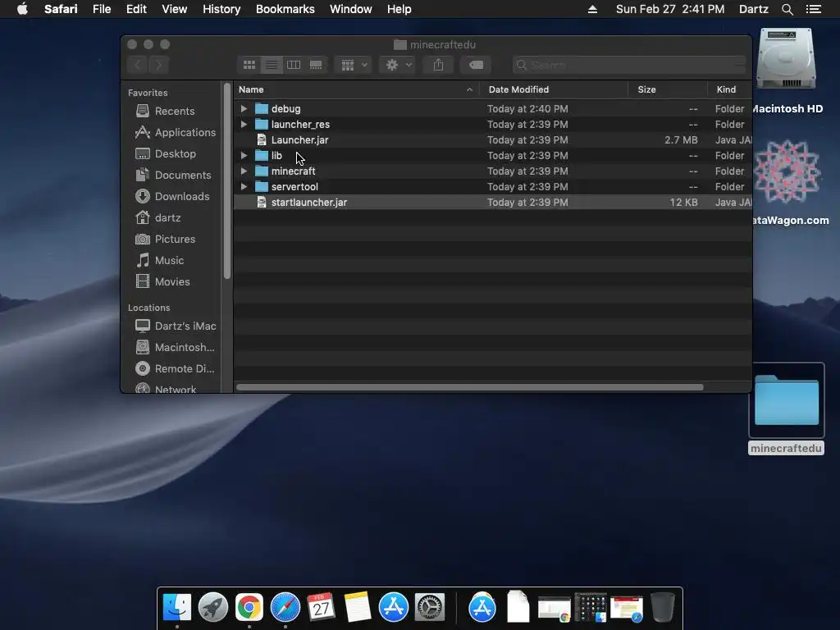Select minecraftedu folder on desktop
The width and height of the screenshot is (840, 630).
787,400
